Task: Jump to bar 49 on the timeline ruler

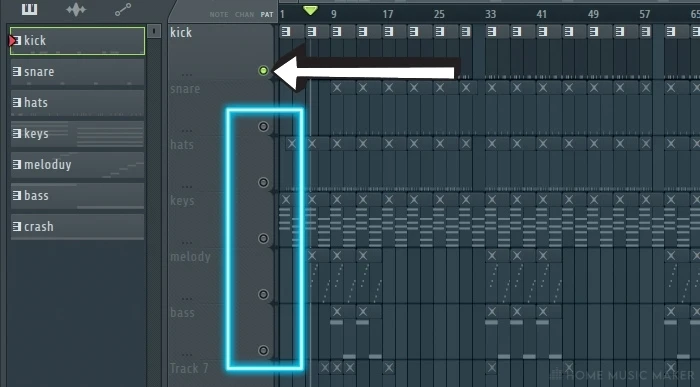Action: [593, 14]
